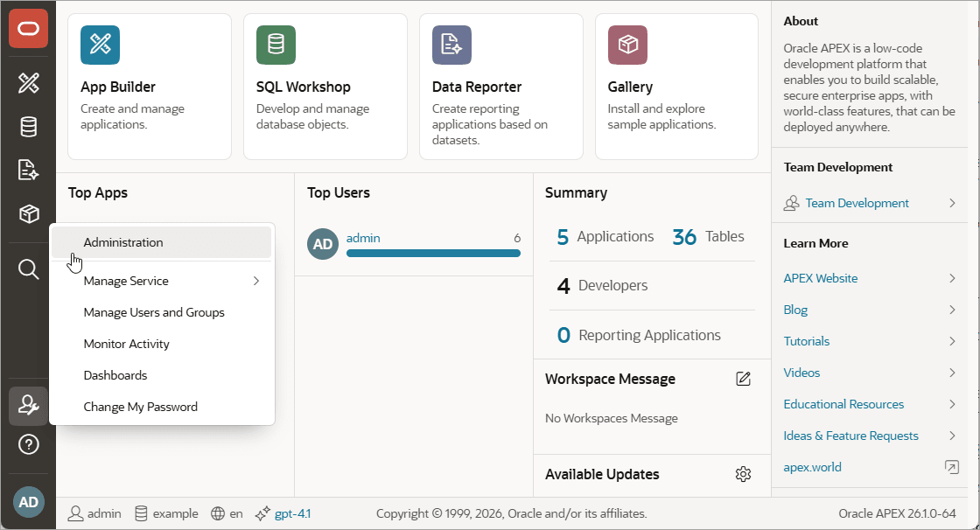Click the Team Development people icon
The height and width of the screenshot is (530, 980).
[791, 203]
